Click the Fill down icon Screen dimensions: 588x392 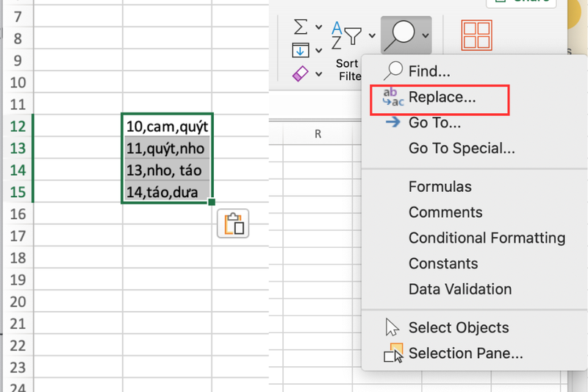301,50
